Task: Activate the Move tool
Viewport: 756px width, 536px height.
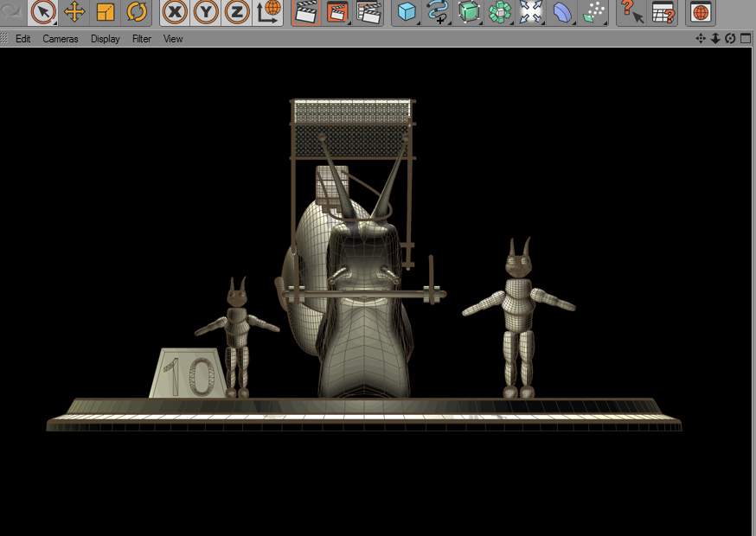Action: coord(74,12)
